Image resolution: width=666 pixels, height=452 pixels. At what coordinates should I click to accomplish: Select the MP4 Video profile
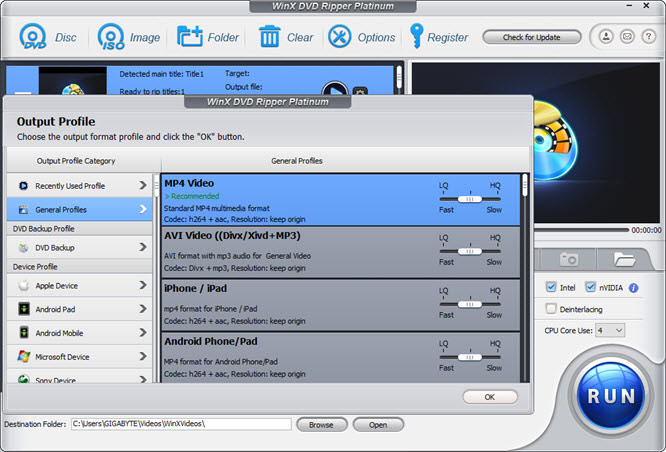[341, 200]
